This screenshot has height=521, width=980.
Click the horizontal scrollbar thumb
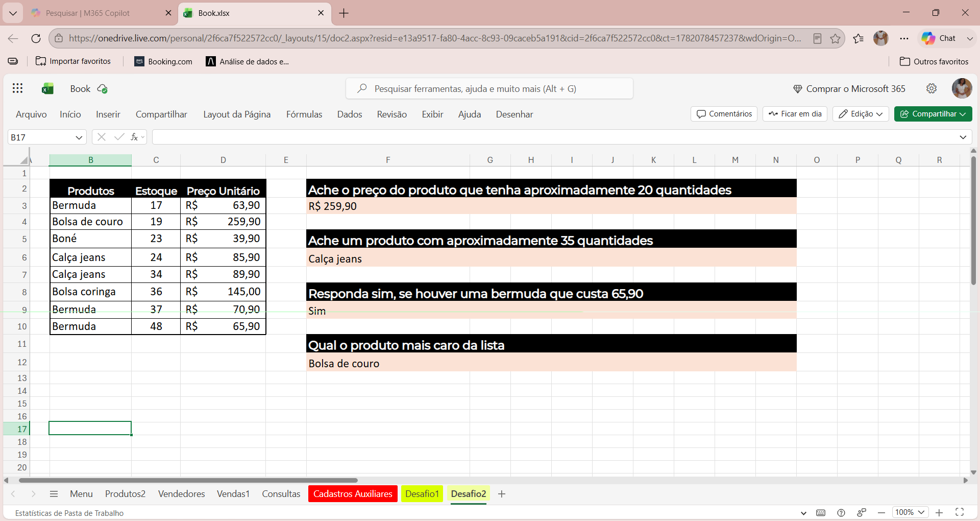(188, 480)
